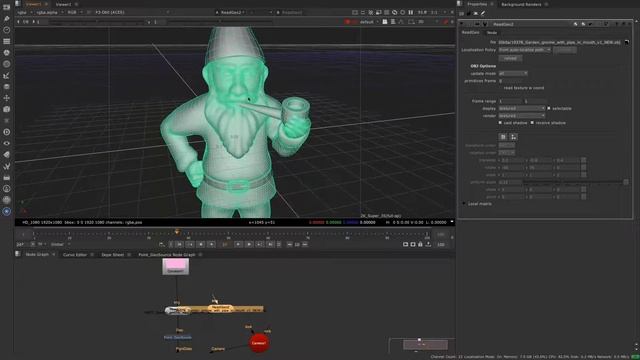Click the pencil icon in Properties toolbar

pyautogui.click(x=483, y=13)
